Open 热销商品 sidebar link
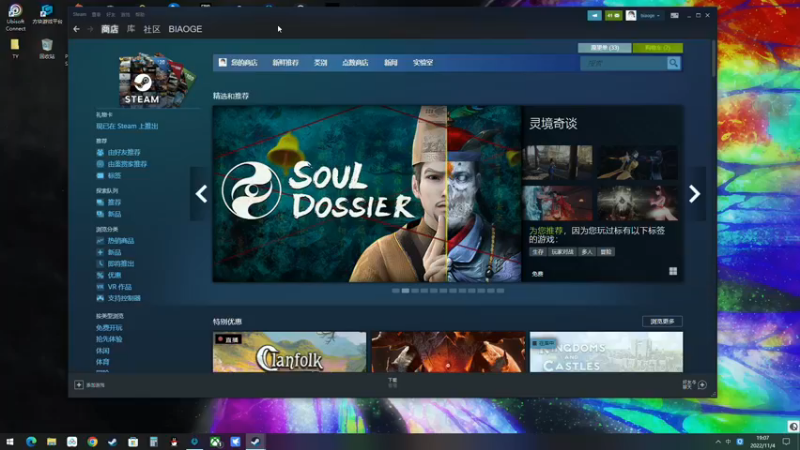Image resolution: width=800 pixels, height=450 pixels. coord(121,241)
